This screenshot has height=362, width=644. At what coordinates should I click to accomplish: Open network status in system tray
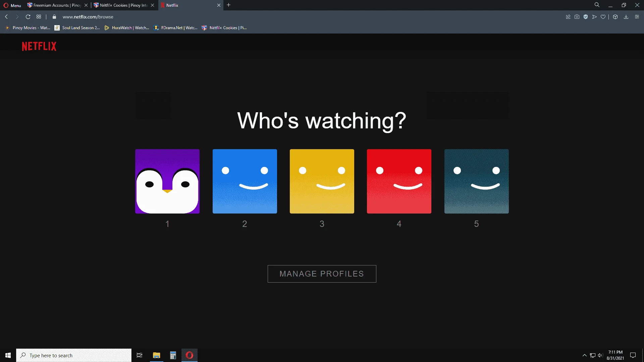593,355
